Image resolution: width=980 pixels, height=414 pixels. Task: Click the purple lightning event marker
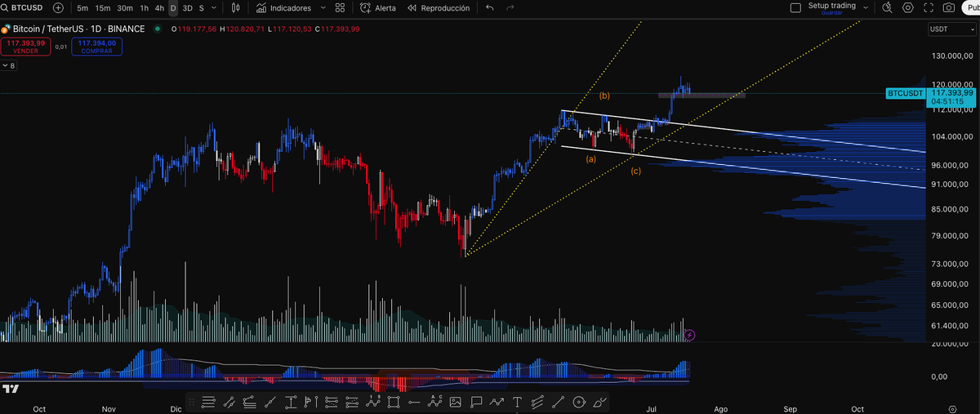(690, 335)
